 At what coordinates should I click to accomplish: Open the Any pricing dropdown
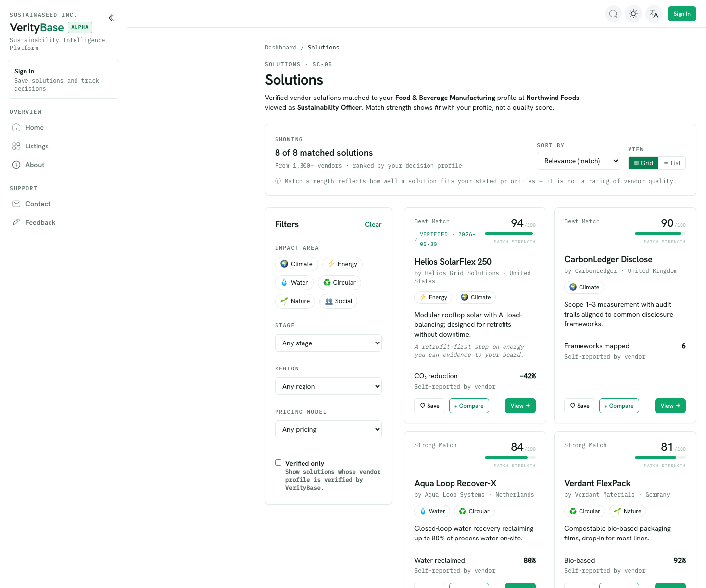pyautogui.click(x=328, y=429)
